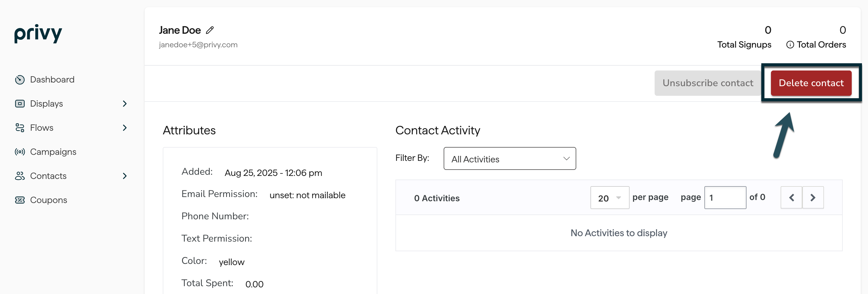Click the pencil edit icon beside Jane Doe
The image size is (868, 294).
pyautogui.click(x=210, y=30)
